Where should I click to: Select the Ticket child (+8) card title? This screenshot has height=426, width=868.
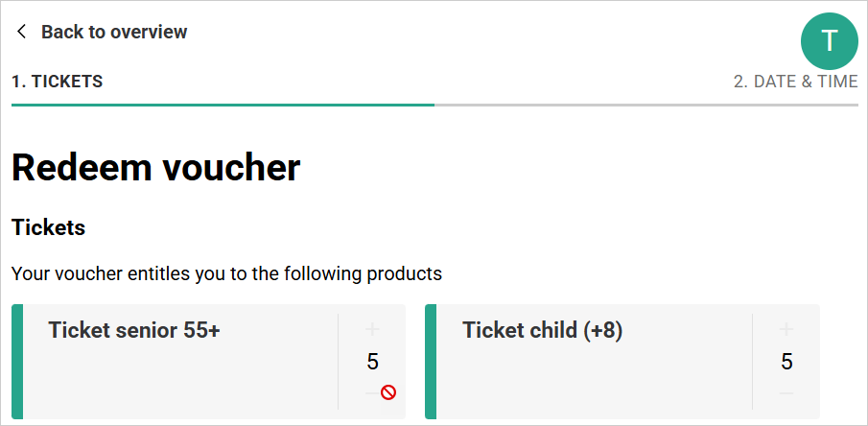pos(543,331)
